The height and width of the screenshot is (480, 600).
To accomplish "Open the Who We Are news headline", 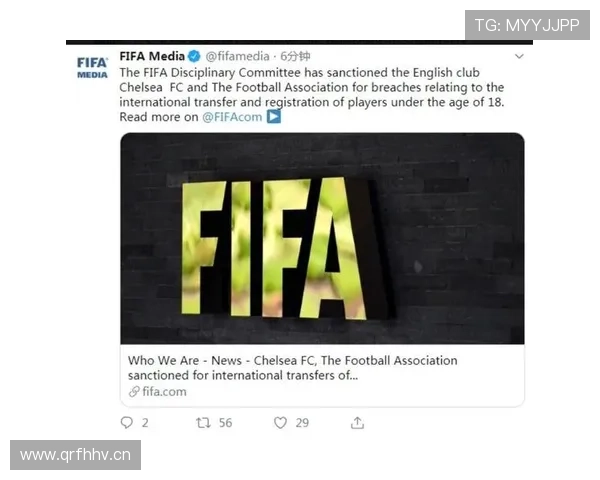I will [x=292, y=367].
